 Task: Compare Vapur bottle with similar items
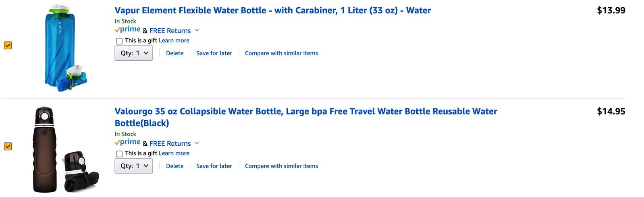click(281, 53)
